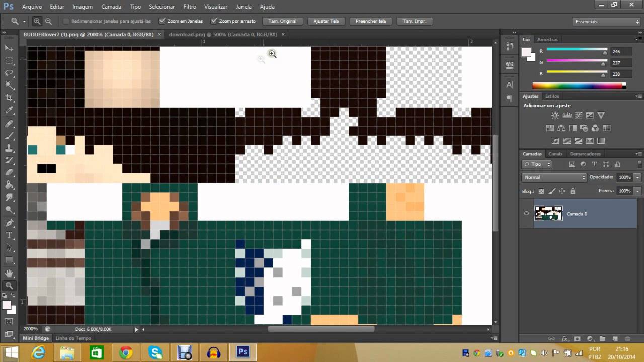
Task: Toggle lock image pixels brush icon
Action: (552, 191)
